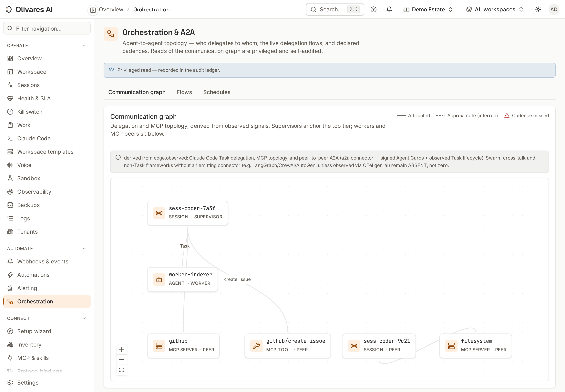Open Sessions in sidebar
Image resolution: width=565 pixels, height=392 pixels.
coord(47,85)
